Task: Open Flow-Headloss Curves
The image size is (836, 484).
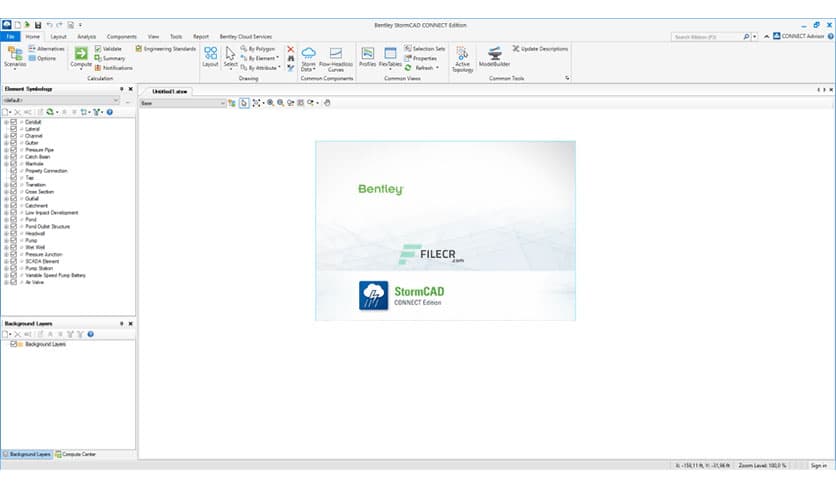Action: click(x=336, y=59)
